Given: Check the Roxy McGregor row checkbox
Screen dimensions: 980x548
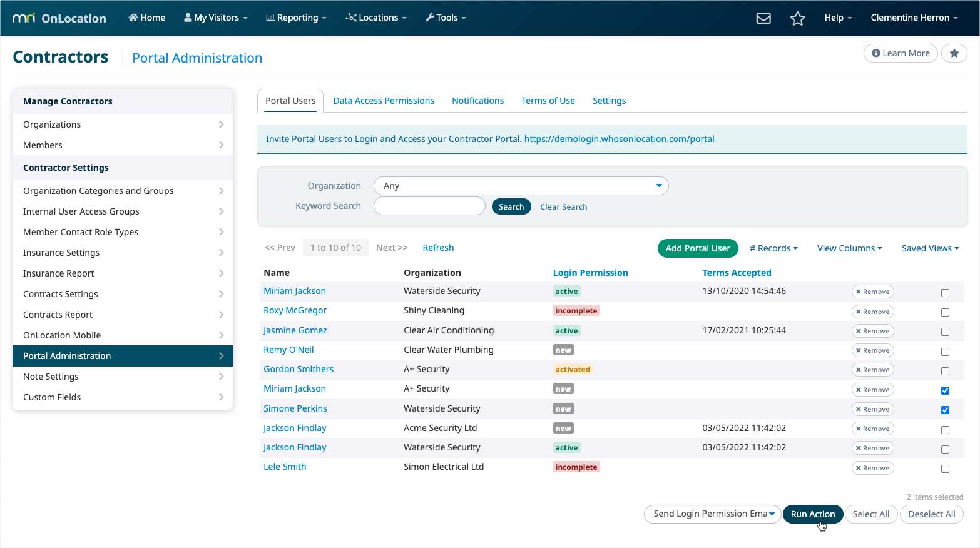Looking at the screenshot, I should pos(945,312).
